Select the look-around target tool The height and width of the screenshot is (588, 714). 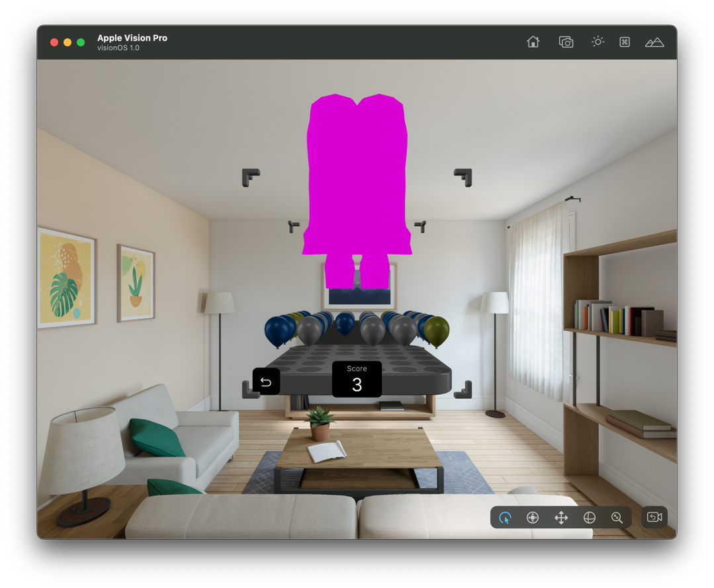pos(532,517)
